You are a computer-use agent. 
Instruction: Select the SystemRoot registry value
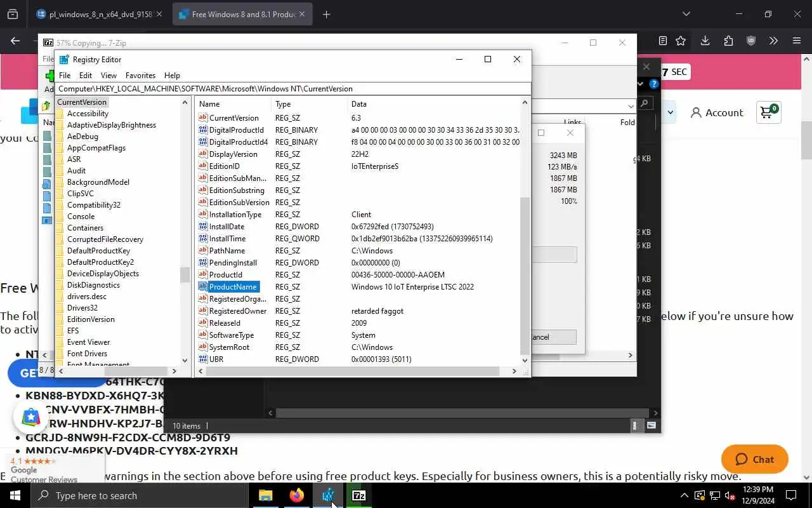click(x=230, y=347)
